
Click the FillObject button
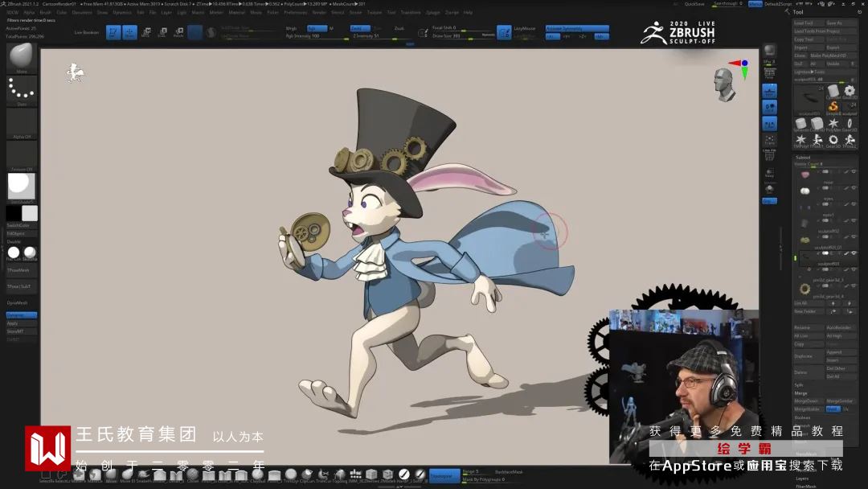click(x=22, y=234)
